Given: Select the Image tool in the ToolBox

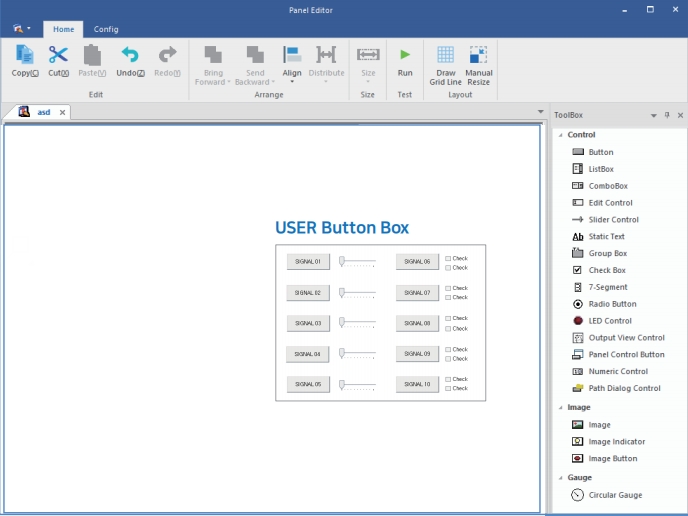Looking at the screenshot, I should (x=591, y=425).
